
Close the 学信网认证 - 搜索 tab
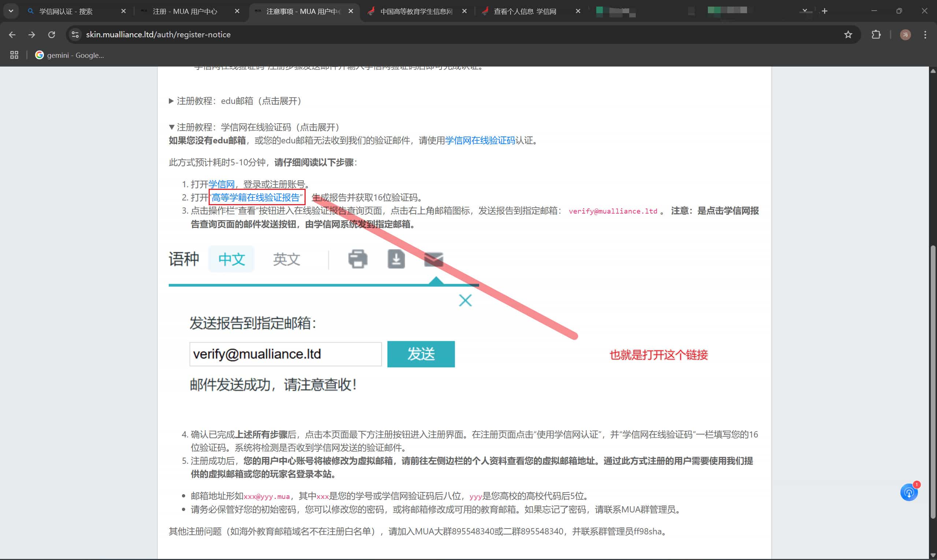(123, 11)
